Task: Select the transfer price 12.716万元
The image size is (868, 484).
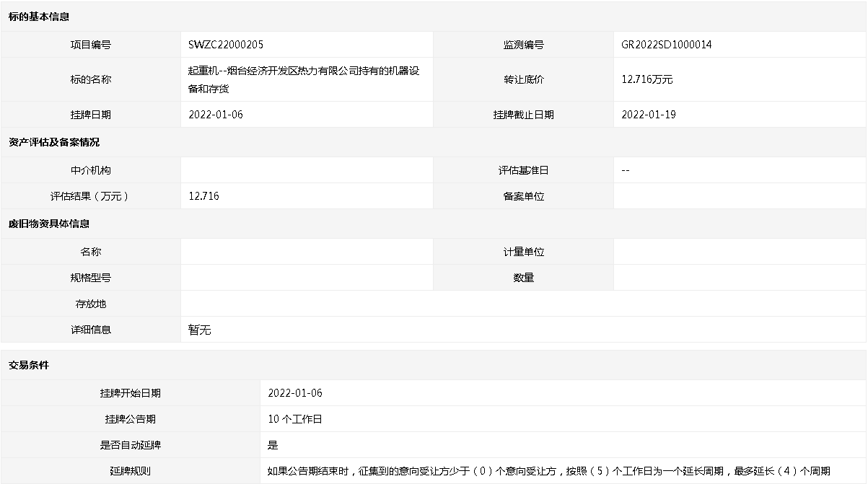Action: point(646,79)
